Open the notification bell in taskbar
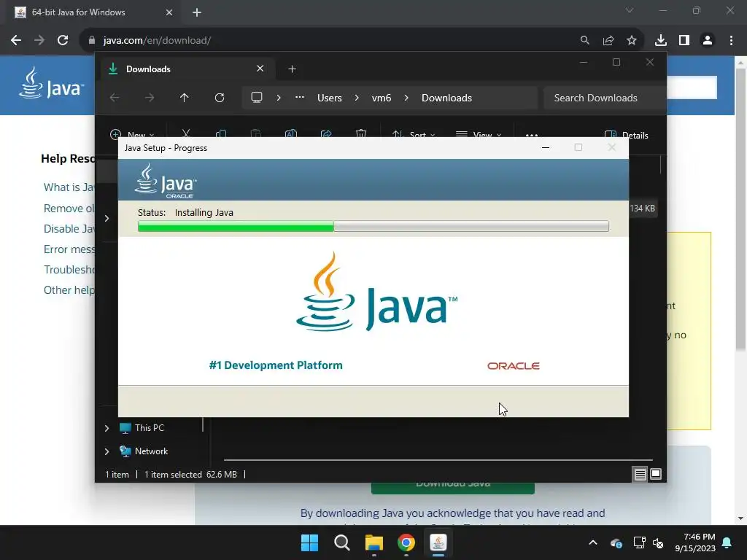This screenshot has width=747, height=560. tap(727, 542)
